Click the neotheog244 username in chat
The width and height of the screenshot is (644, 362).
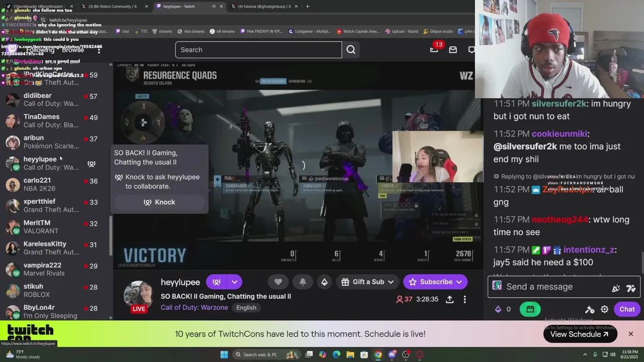[560, 220]
